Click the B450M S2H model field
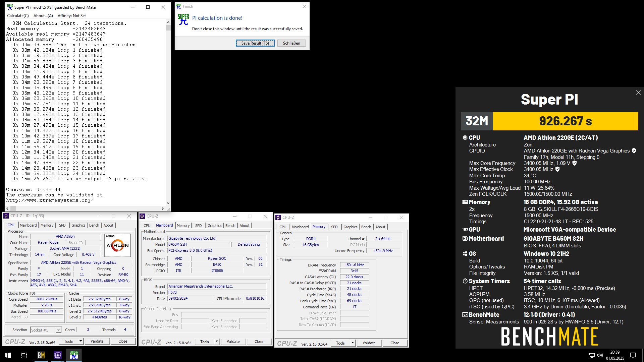Image resolution: width=644 pixels, height=362 pixels. pyautogui.click(x=199, y=244)
